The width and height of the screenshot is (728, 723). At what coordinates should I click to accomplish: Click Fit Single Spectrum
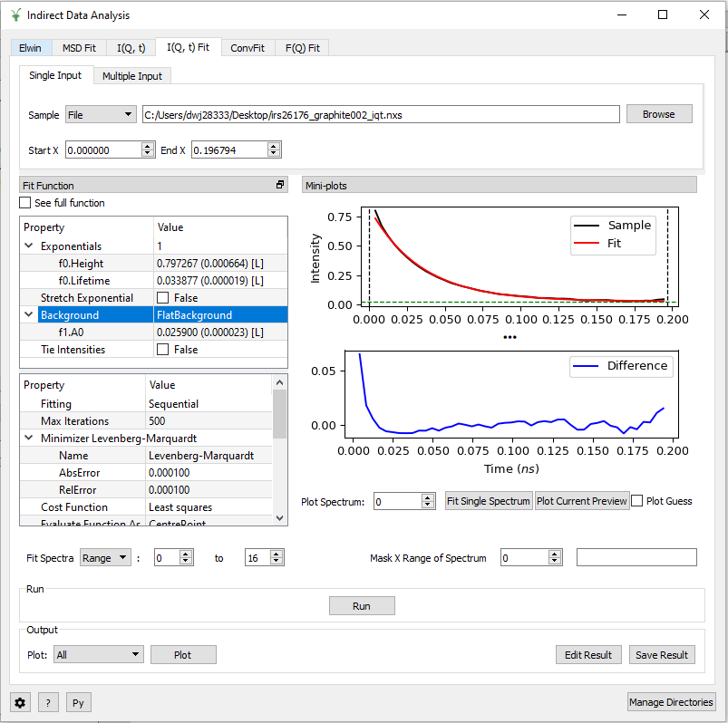tap(489, 500)
